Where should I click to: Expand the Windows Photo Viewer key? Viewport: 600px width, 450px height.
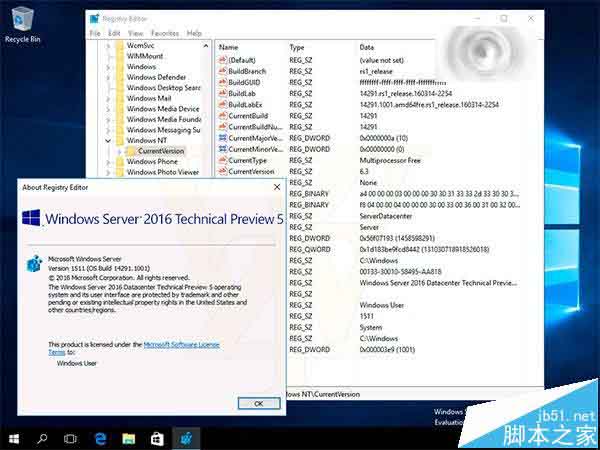coord(108,173)
